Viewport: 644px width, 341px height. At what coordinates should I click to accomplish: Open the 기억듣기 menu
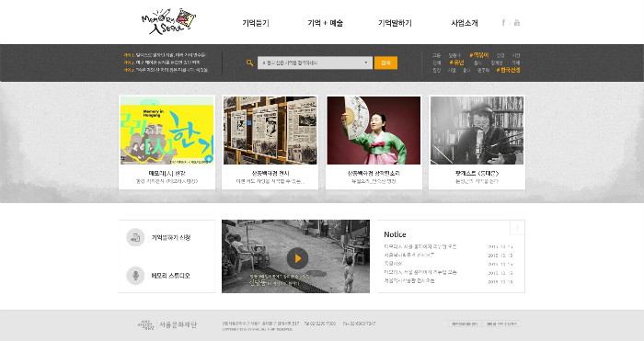256,23
